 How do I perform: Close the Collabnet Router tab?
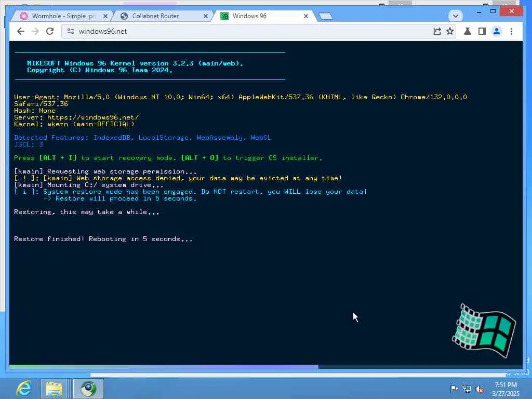tap(206, 16)
